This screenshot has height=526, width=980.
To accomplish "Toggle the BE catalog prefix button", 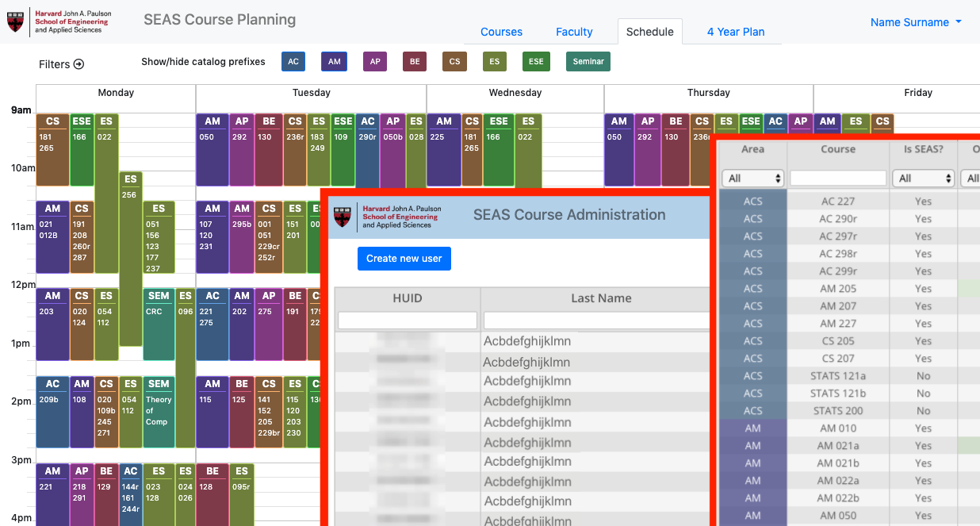I will click(x=415, y=61).
